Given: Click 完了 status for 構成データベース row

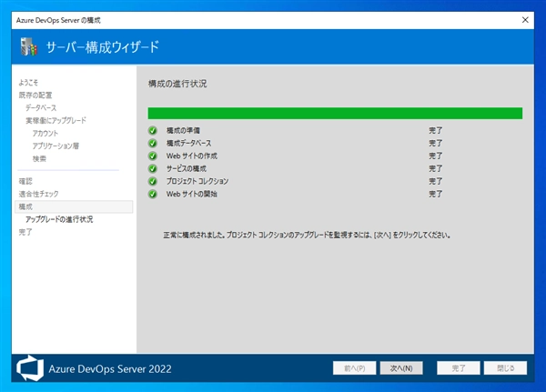Looking at the screenshot, I should tap(435, 143).
